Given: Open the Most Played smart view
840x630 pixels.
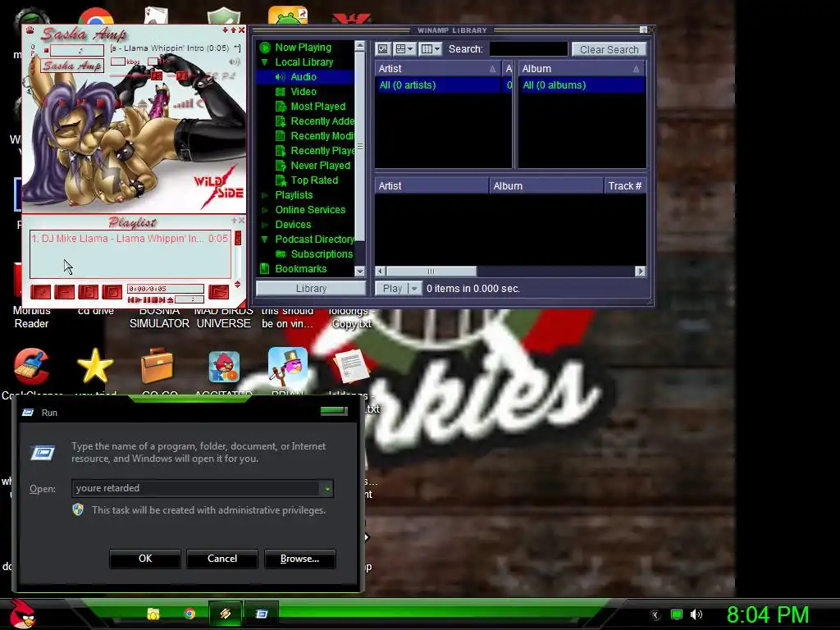Looking at the screenshot, I should tap(317, 107).
